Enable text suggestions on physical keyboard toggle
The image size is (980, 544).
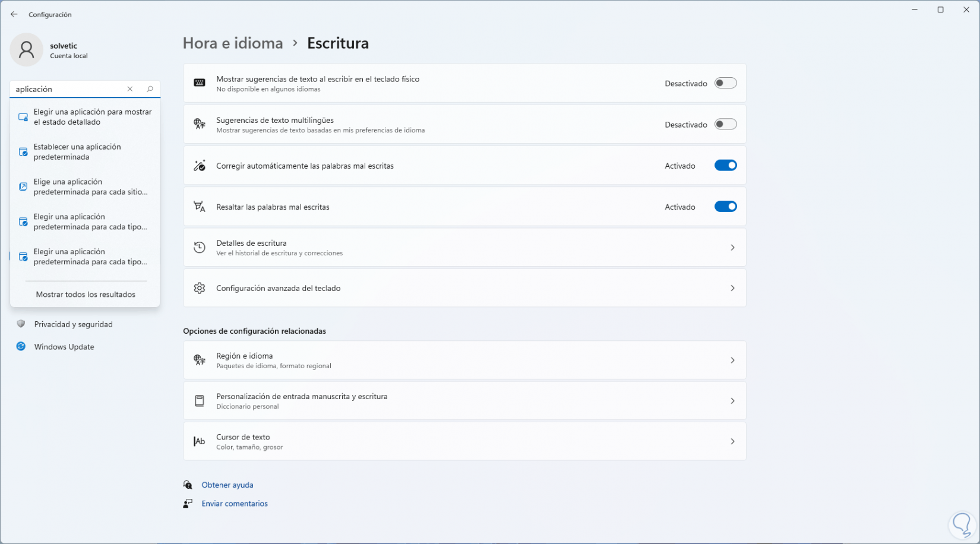pos(725,83)
